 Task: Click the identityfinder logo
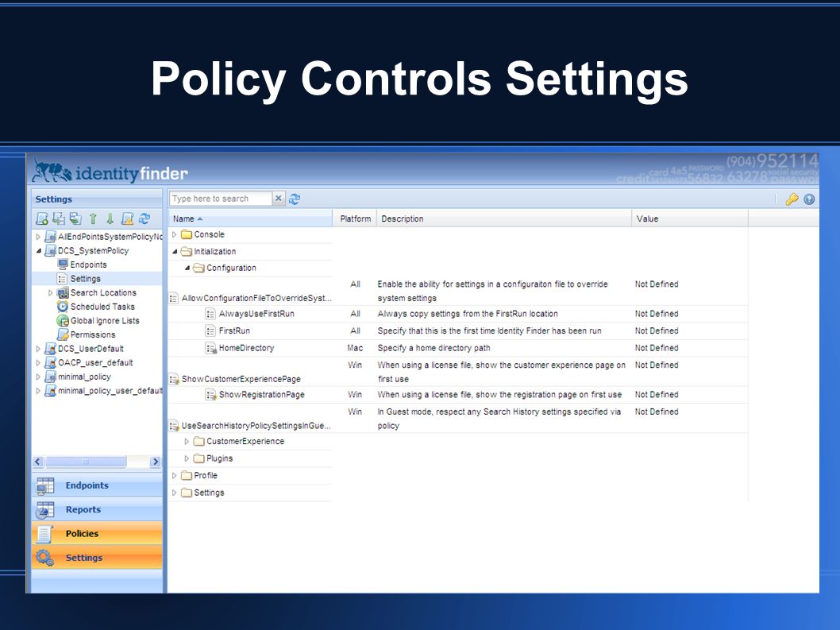tap(110, 172)
